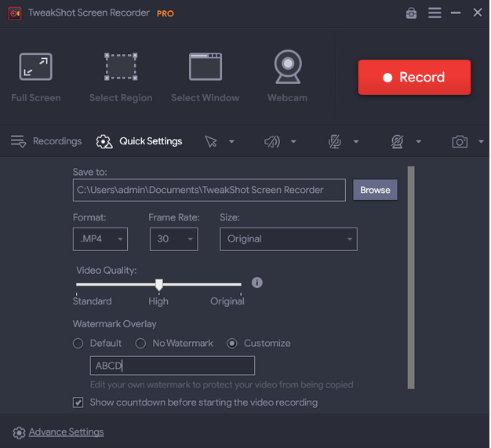Click the ABCD watermark text field
Screen dimensions: 491x448
[x=173, y=366]
